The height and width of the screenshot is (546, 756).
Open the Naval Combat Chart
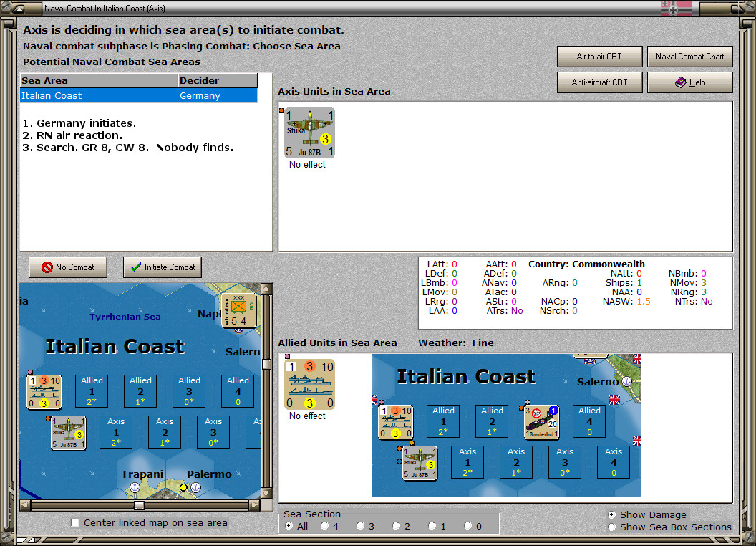[690, 57]
